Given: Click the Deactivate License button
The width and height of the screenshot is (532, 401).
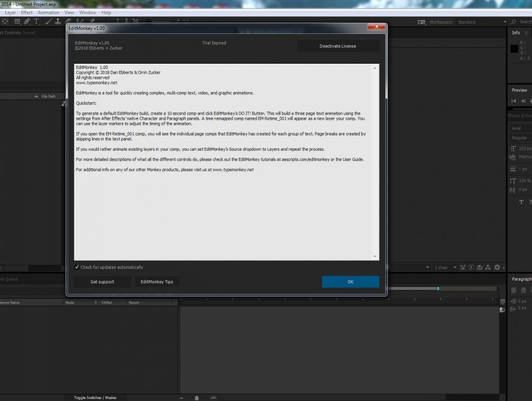Looking at the screenshot, I should pos(338,46).
